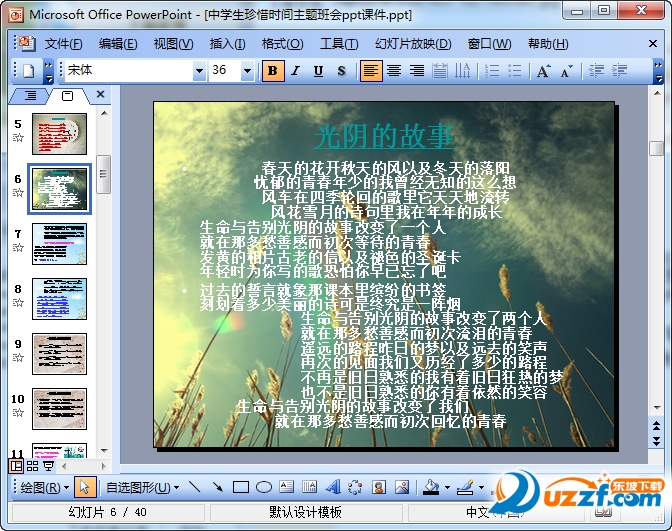Toggle text Shadow formatting

341,71
